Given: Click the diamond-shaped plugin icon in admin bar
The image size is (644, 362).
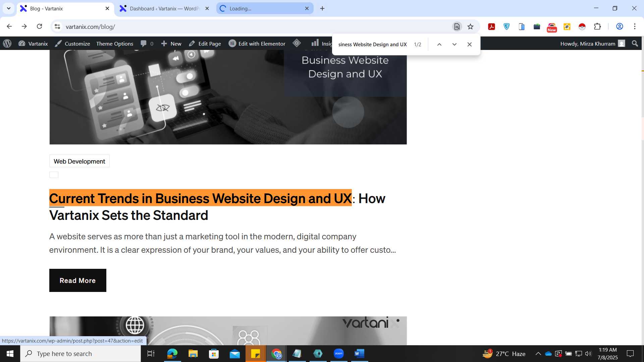Looking at the screenshot, I should (297, 43).
